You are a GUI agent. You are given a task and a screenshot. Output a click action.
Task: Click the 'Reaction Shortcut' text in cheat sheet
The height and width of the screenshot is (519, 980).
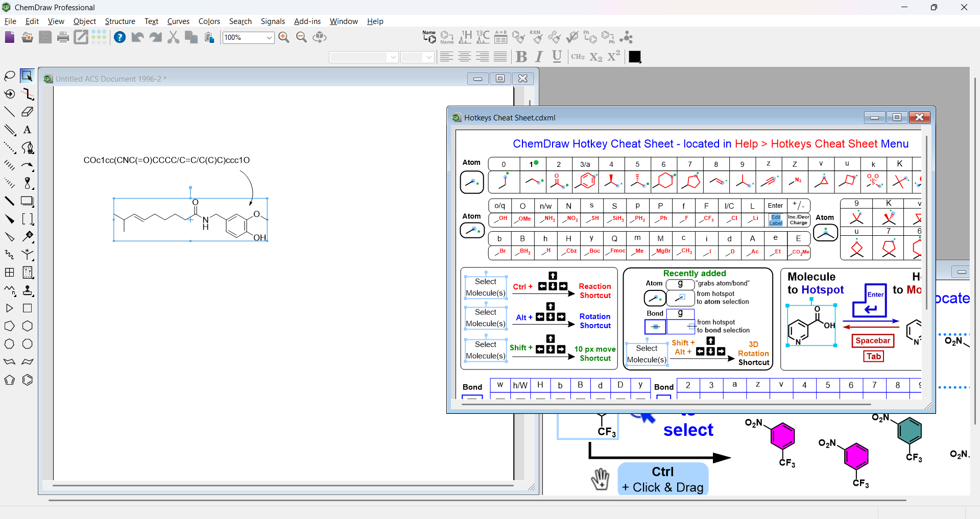pos(595,291)
